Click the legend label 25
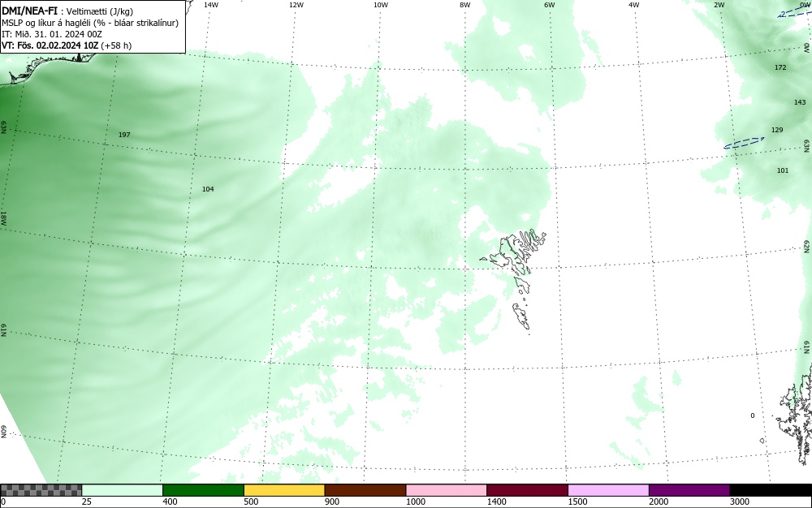 87,502
